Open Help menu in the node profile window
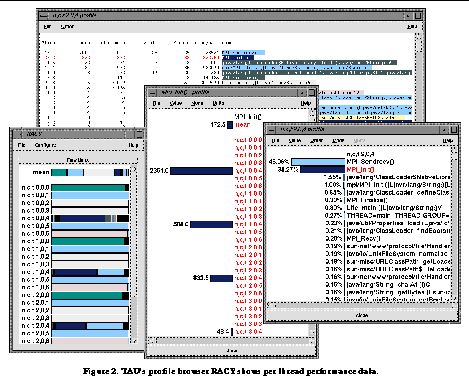469x379 pixels. pos(447,141)
